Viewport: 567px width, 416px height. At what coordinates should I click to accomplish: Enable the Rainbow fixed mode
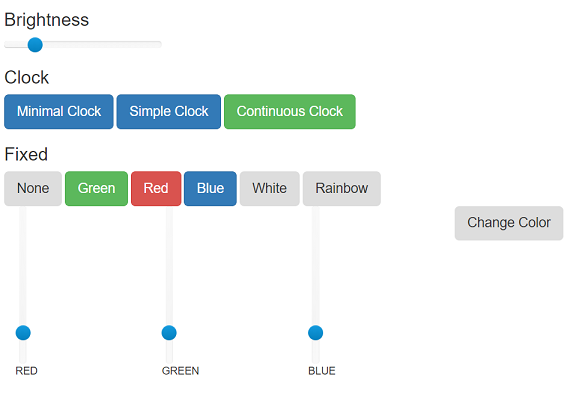coord(342,188)
